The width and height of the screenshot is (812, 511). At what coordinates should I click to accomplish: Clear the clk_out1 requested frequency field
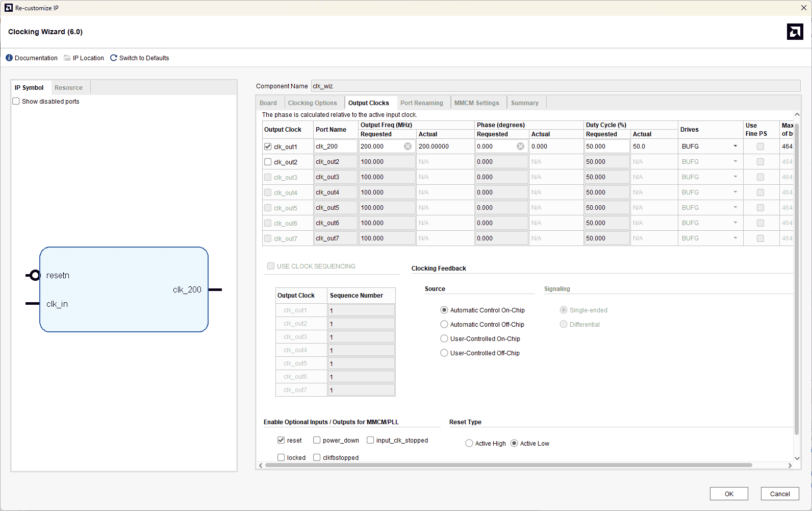(x=408, y=147)
